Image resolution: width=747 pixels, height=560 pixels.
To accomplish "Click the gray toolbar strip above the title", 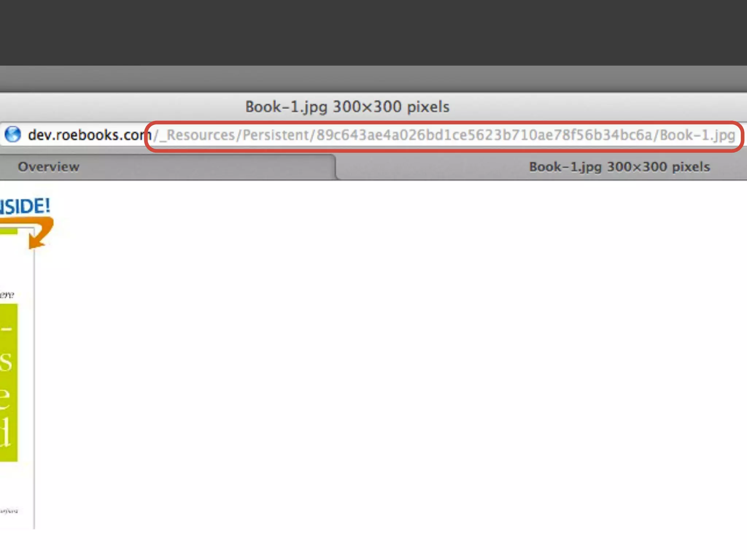I will tap(373, 78).
